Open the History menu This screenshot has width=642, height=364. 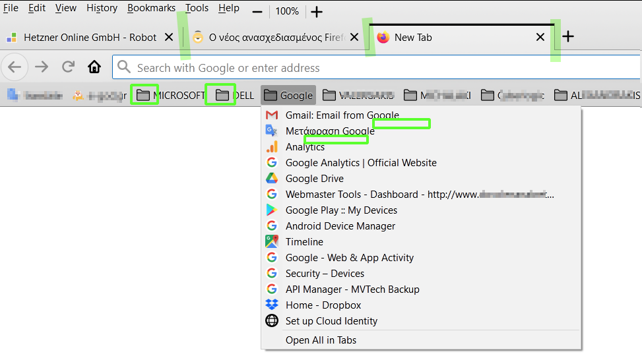click(102, 8)
